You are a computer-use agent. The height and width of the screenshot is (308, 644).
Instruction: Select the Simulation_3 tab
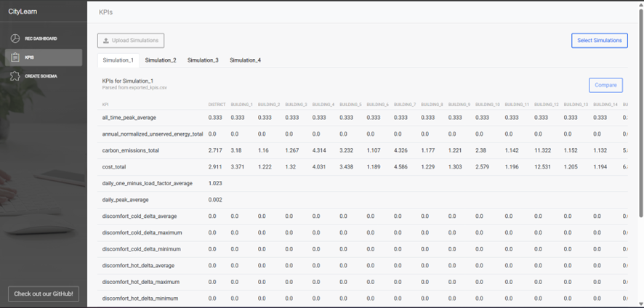(203, 60)
